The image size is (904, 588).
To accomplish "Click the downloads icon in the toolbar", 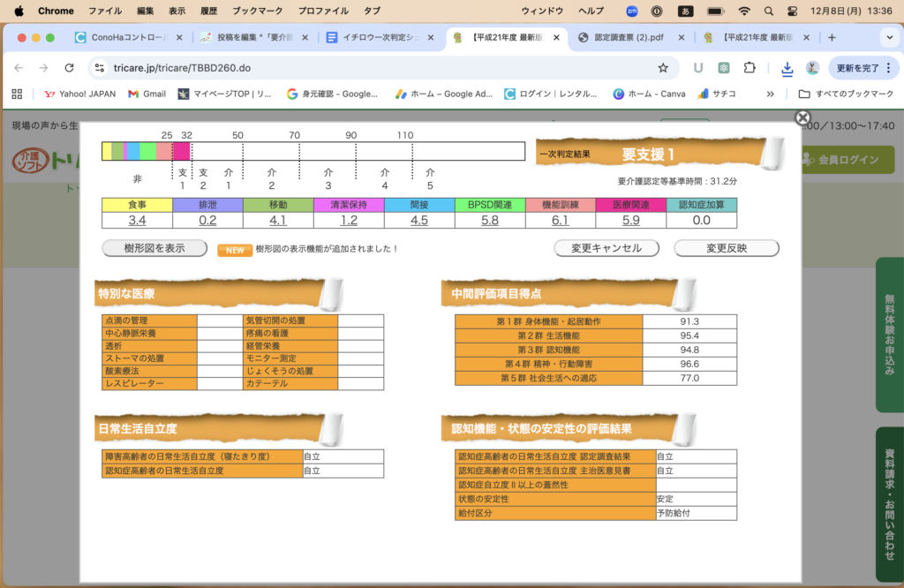I will click(787, 68).
